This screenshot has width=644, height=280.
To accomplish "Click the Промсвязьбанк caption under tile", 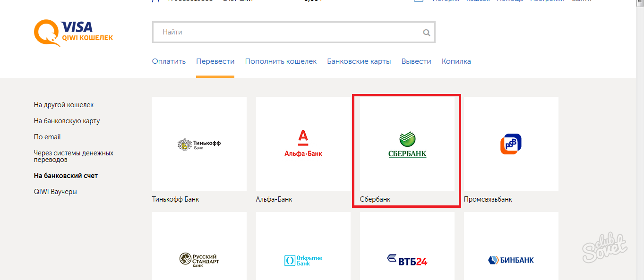I will tap(488, 199).
